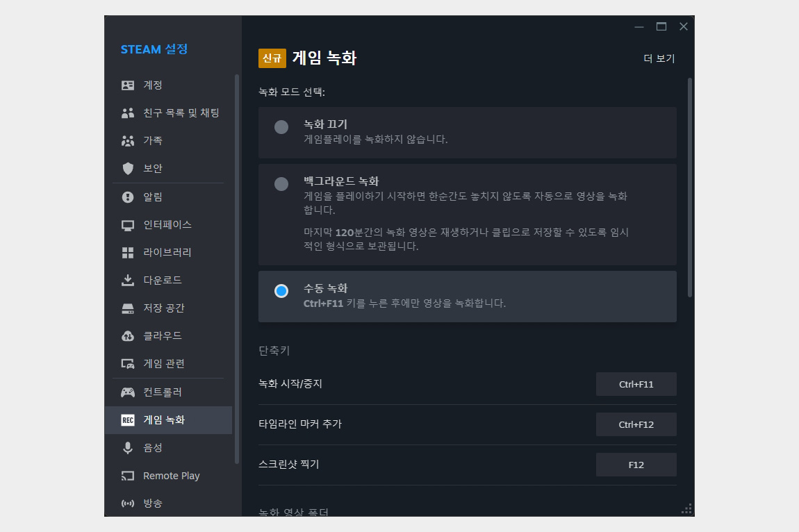Click the main panel vertical scrollbar
The width and height of the screenshot is (799, 532).
(x=689, y=188)
